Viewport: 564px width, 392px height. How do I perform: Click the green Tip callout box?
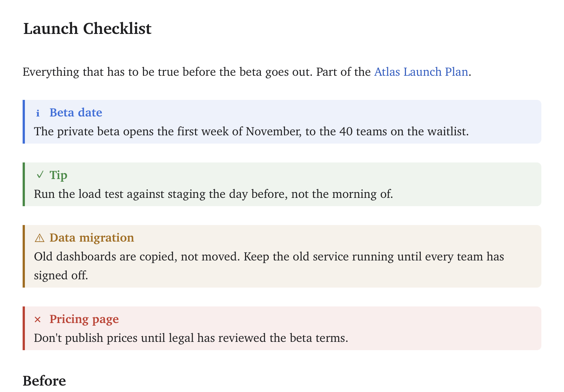[282, 184]
